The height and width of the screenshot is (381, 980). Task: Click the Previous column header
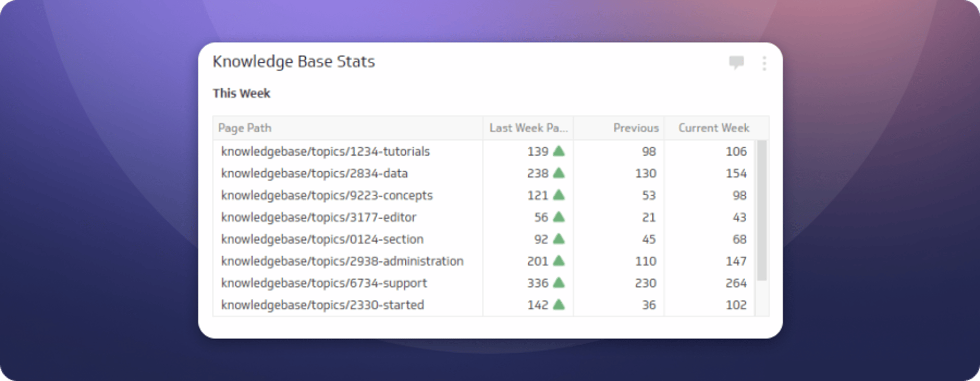(635, 128)
